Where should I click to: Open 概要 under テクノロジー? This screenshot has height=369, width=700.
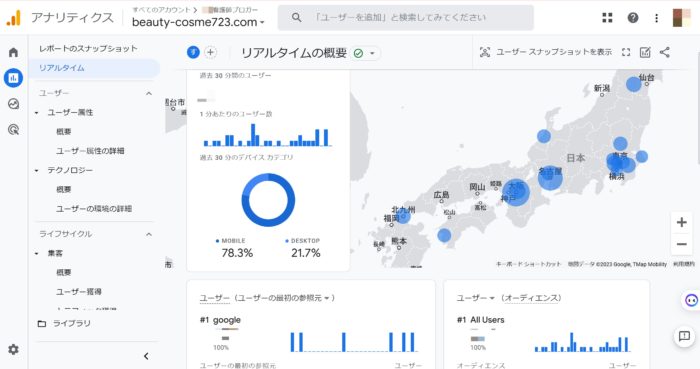[x=64, y=189]
